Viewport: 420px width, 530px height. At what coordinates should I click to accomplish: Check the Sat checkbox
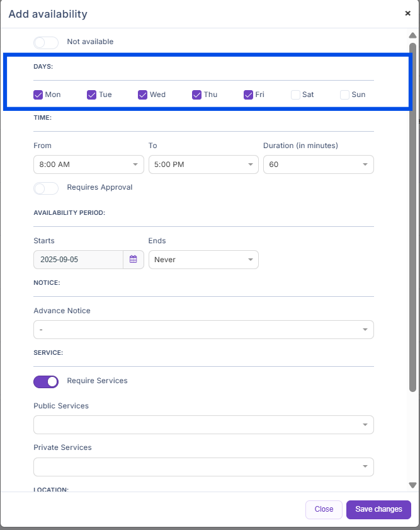click(295, 95)
